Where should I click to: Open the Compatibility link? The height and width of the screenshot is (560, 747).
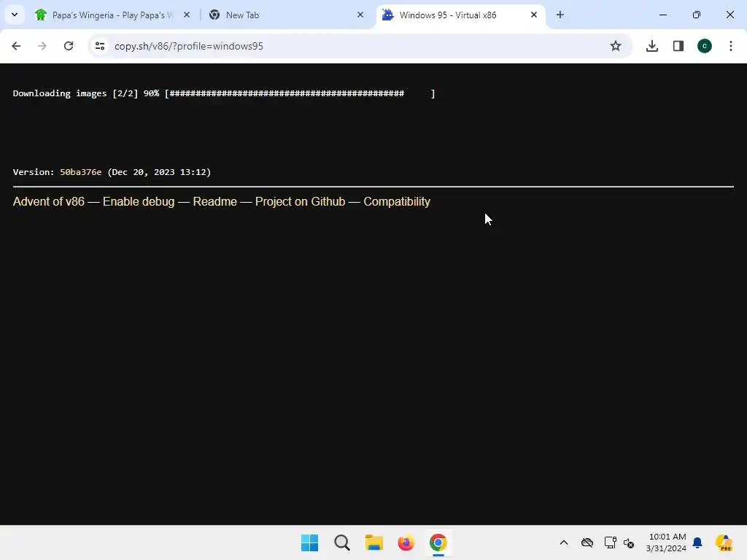coord(397,201)
